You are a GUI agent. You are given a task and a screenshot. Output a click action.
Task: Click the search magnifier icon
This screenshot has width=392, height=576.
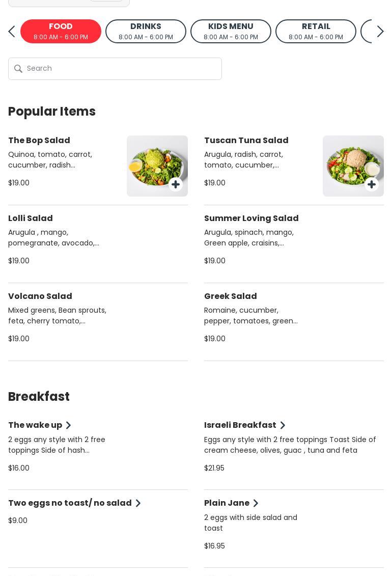[18, 69]
